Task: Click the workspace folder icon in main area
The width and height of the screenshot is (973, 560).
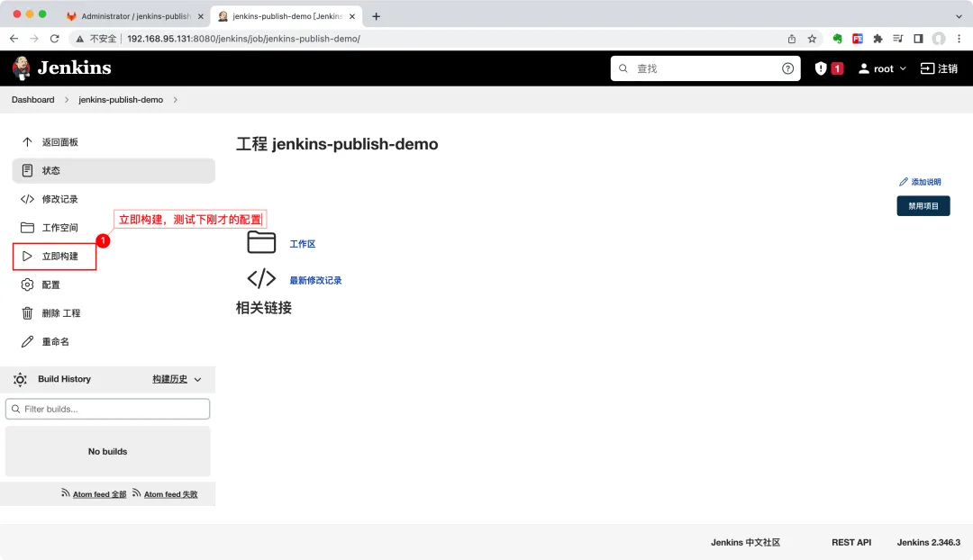Action: [261, 242]
